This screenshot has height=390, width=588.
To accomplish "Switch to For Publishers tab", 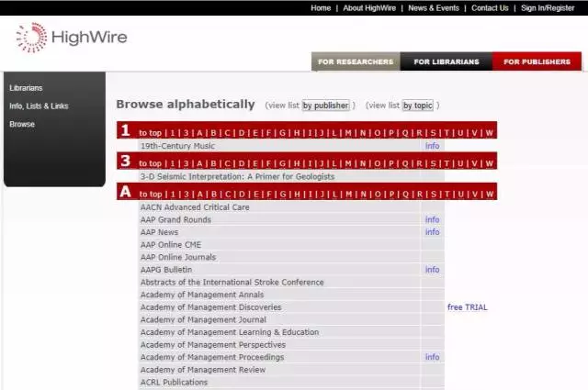I will (537, 61).
